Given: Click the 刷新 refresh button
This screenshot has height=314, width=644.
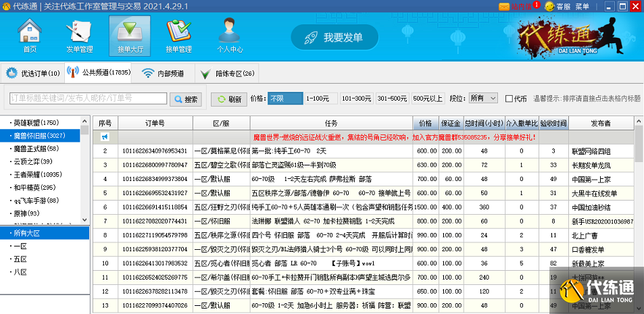Looking at the screenshot, I should pyautogui.click(x=229, y=99).
